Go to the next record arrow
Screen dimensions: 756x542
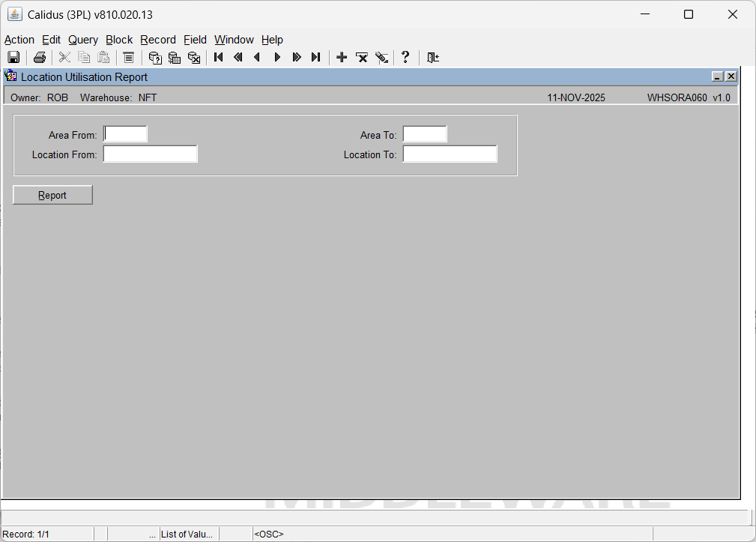277,58
